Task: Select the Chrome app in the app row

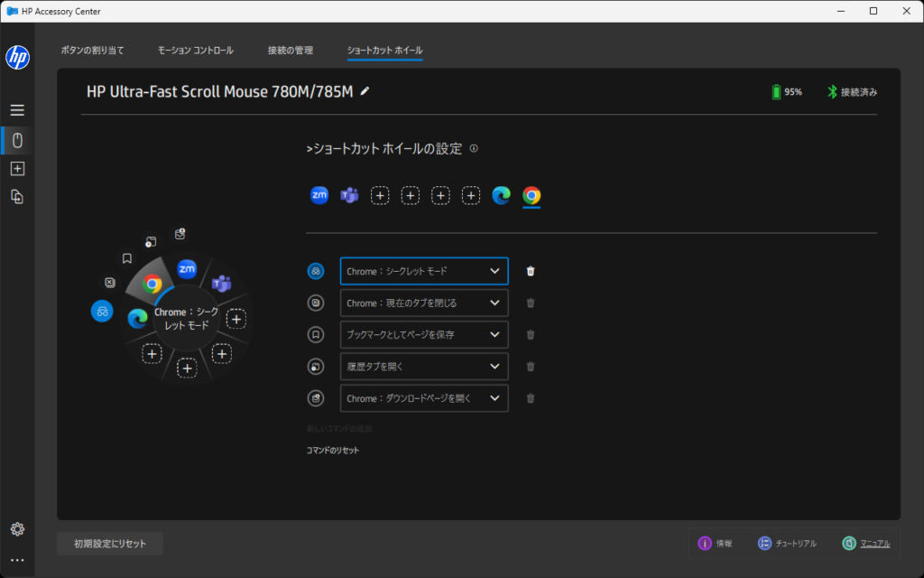Action: 531,195
